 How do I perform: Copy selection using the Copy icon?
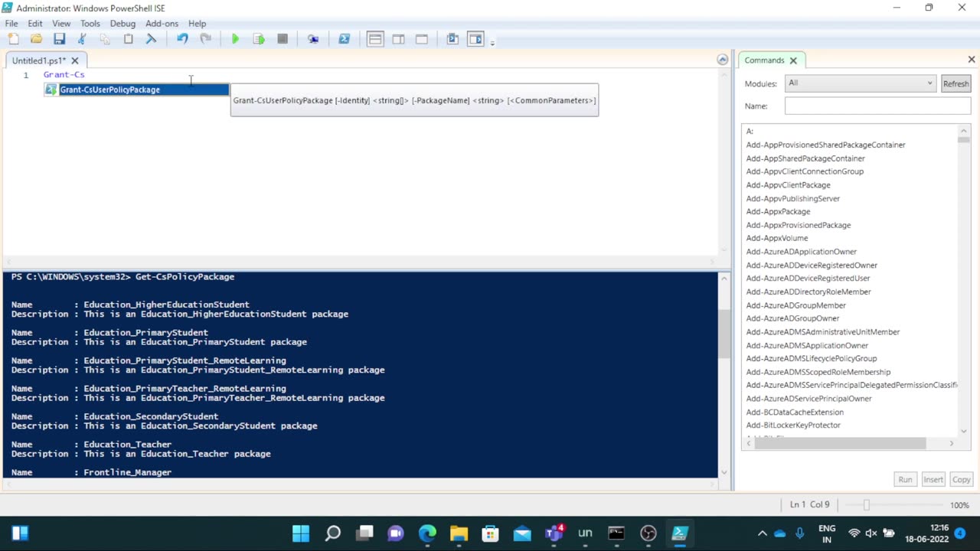click(x=105, y=39)
